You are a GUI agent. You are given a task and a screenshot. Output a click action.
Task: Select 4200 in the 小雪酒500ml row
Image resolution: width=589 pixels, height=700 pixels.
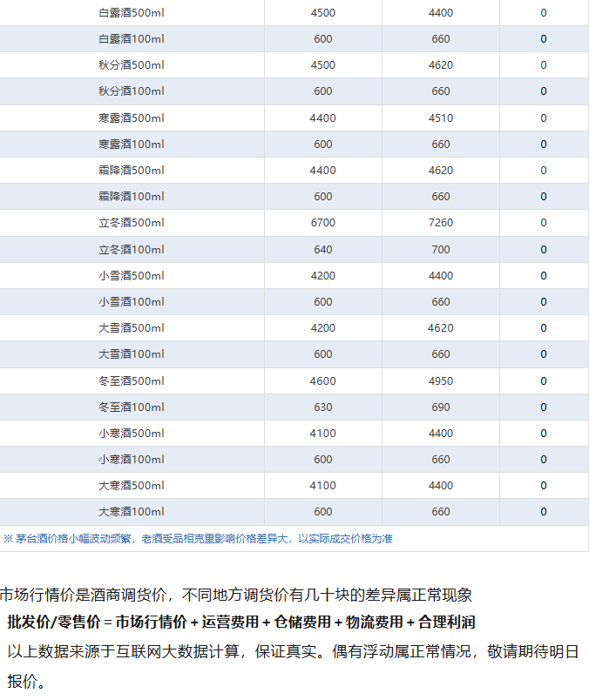tap(322, 275)
